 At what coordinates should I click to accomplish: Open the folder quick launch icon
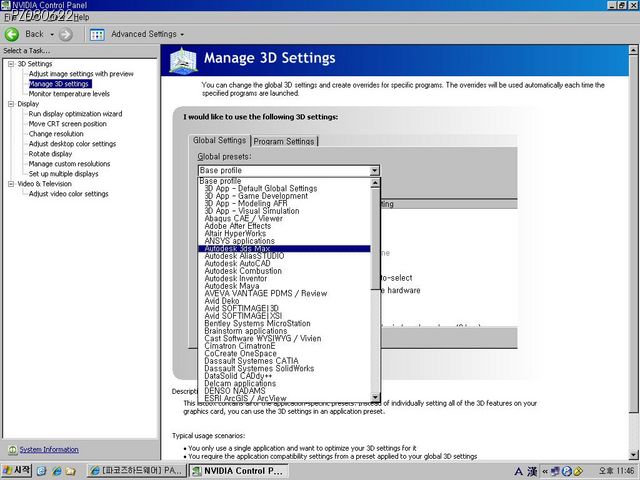71,471
